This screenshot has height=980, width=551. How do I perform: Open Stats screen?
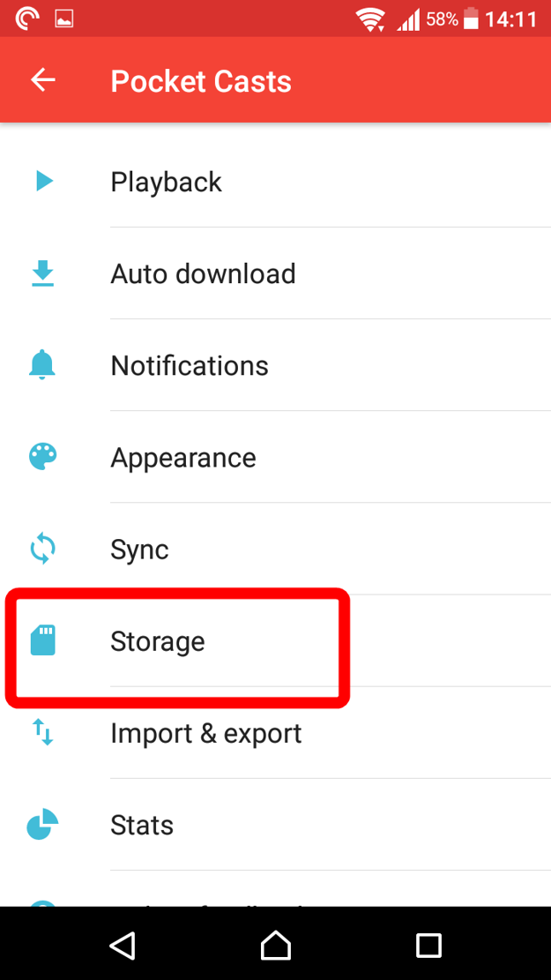coord(275,825)
